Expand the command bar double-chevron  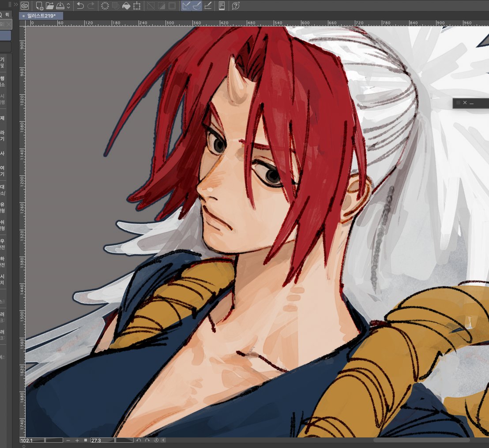(x=15, y=4)
